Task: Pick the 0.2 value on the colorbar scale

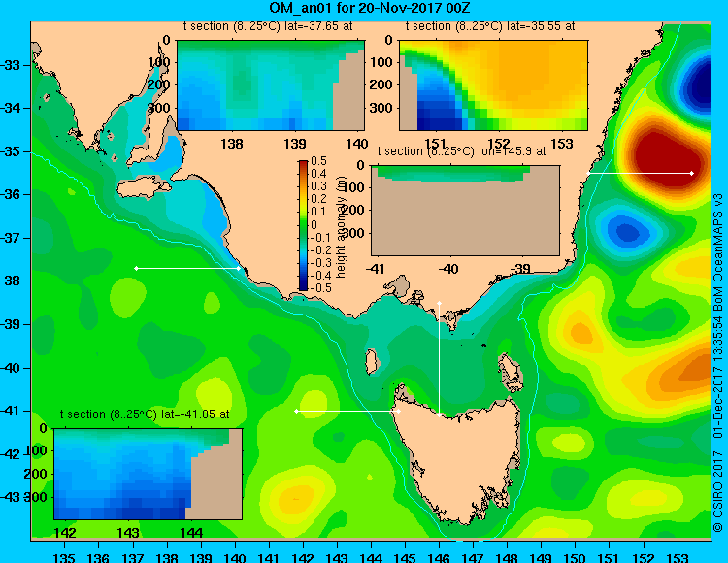Action: click(x=319, y=199)
